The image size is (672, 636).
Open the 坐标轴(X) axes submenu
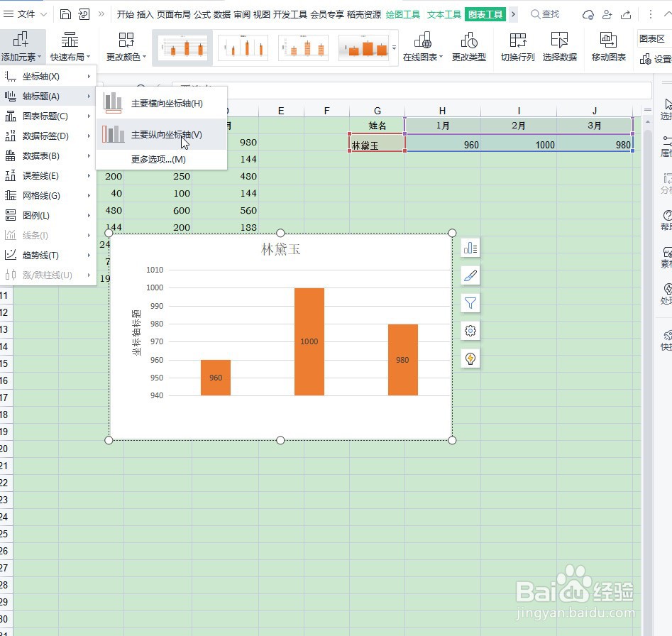pyautogui.click(x=48, y=76)
